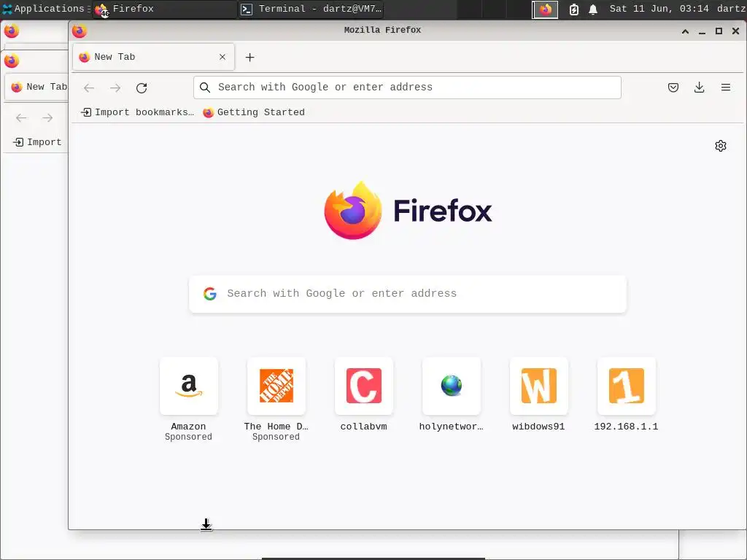Open Getting Started bookmark
The height and width of the screenshot is (560, 747).
pos(254,112)
